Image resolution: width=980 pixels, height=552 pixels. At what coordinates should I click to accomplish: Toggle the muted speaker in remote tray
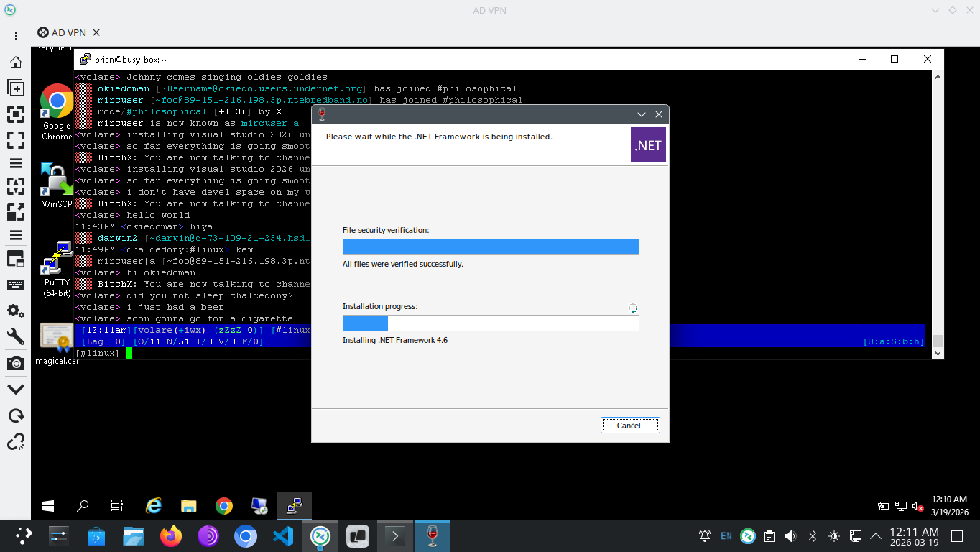tap(917, 506)
